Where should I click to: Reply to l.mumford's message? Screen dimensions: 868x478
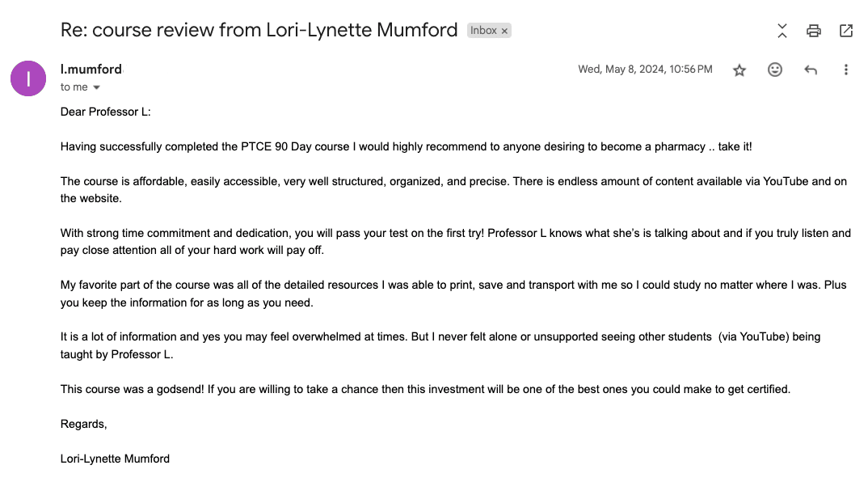pyautogui.click(x=811, y=70)
